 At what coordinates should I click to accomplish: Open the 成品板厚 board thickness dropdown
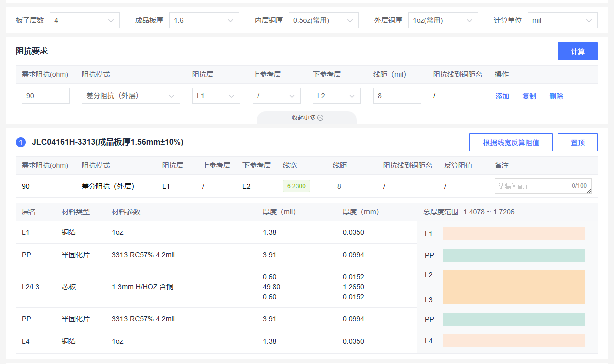[203, 20]
